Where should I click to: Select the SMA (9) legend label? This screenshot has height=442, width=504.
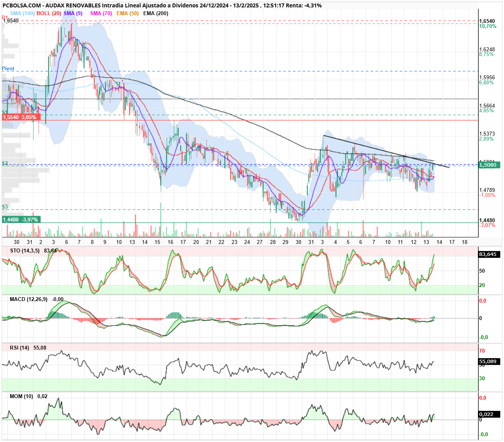pos(73,13)
